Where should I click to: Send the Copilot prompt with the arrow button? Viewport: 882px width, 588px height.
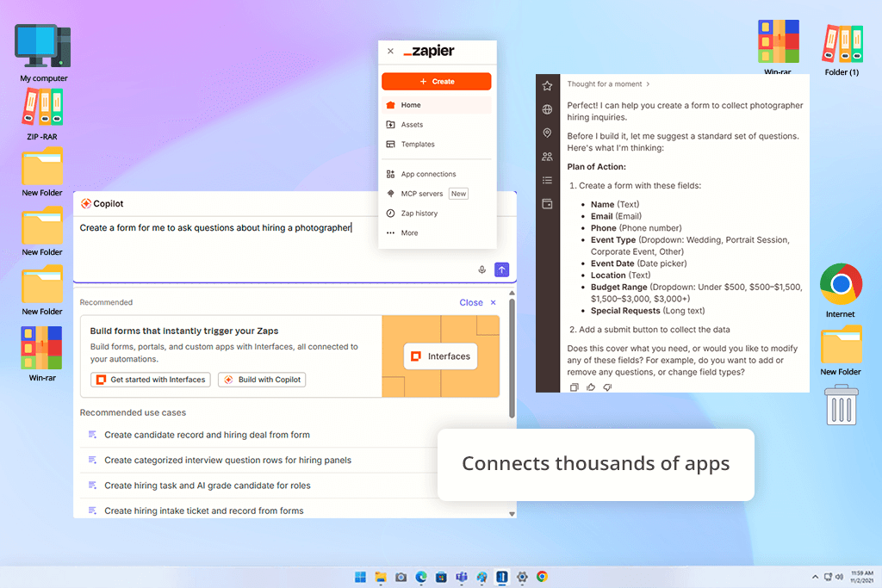coord(502,269)
